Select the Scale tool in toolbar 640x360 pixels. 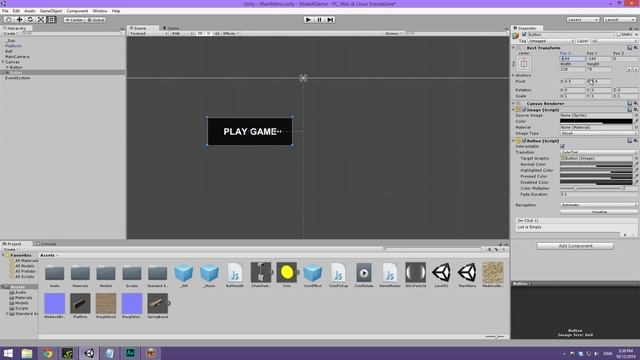tap(41, 20)
